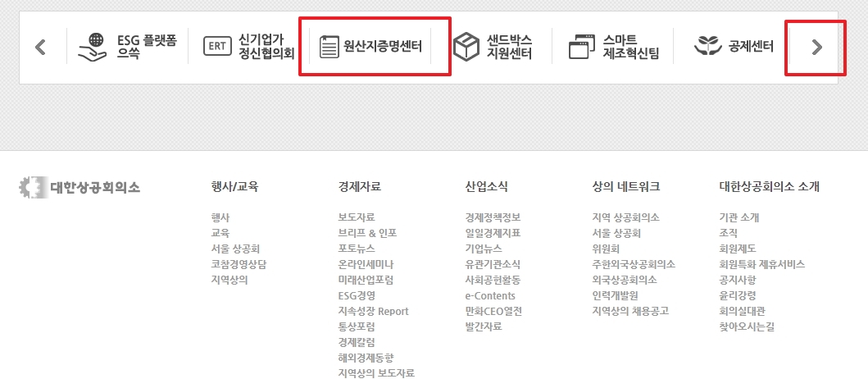The height and width of the screenshot is (379, 868).
Task: Open 지속성장 Report link
Action: pos(373,312)
